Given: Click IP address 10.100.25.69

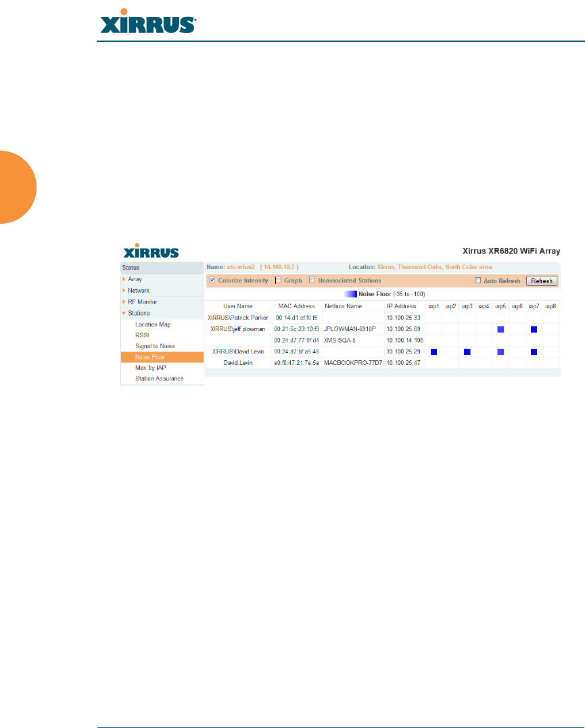Looking at the screenshot, I should (x=403, y=329).
